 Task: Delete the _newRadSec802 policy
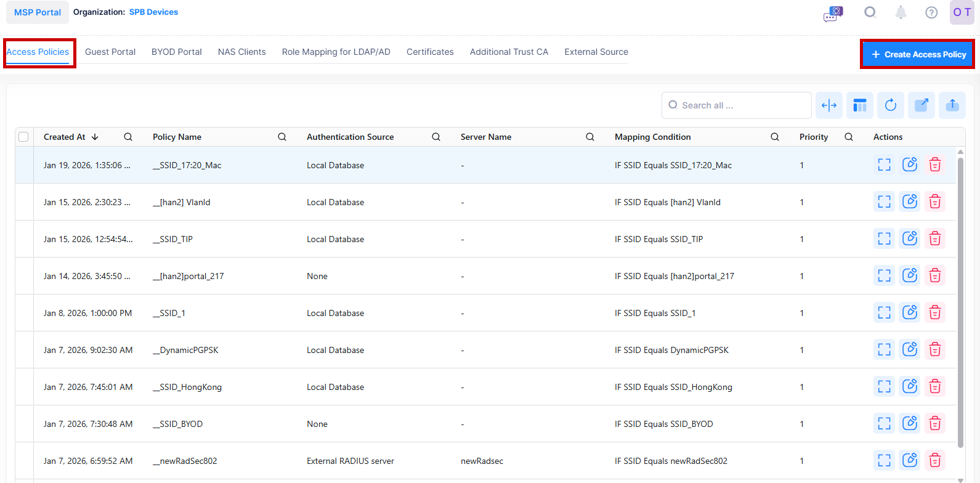[x=935, y=460]
